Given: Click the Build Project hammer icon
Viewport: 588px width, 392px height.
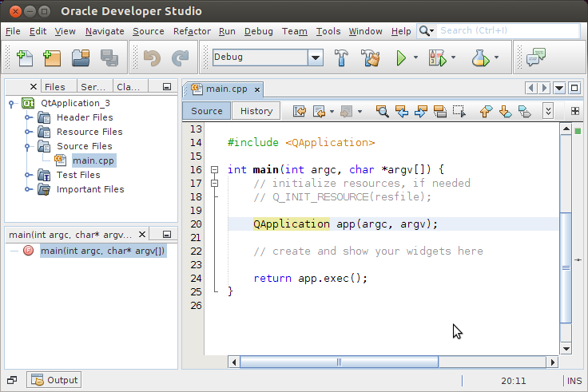Looking at the screenshot, I should coord(341,57).
